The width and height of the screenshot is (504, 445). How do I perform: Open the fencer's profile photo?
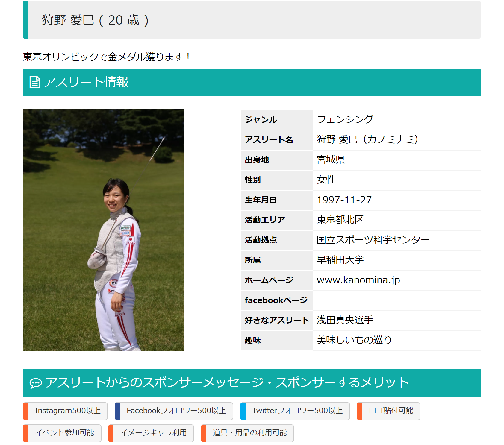[x=104, y=230]
